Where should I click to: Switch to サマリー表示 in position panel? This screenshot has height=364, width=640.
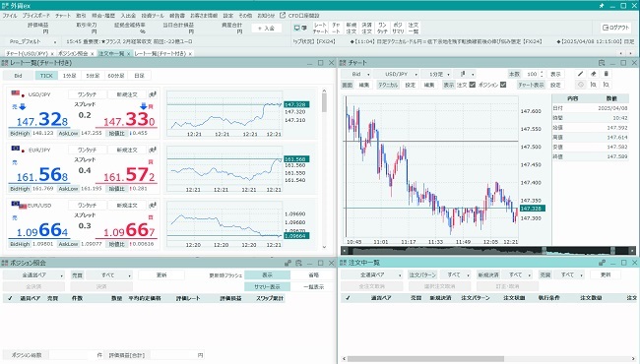[267, 287]
